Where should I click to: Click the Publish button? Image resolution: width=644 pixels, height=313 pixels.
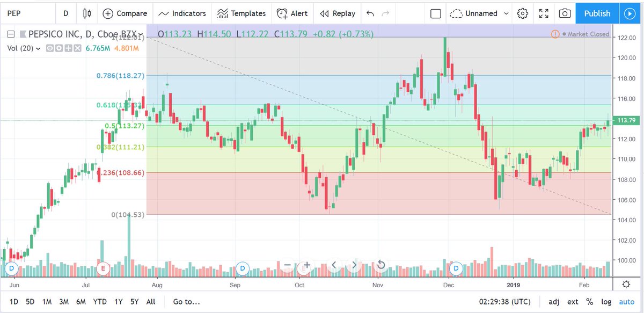point(597,13)
